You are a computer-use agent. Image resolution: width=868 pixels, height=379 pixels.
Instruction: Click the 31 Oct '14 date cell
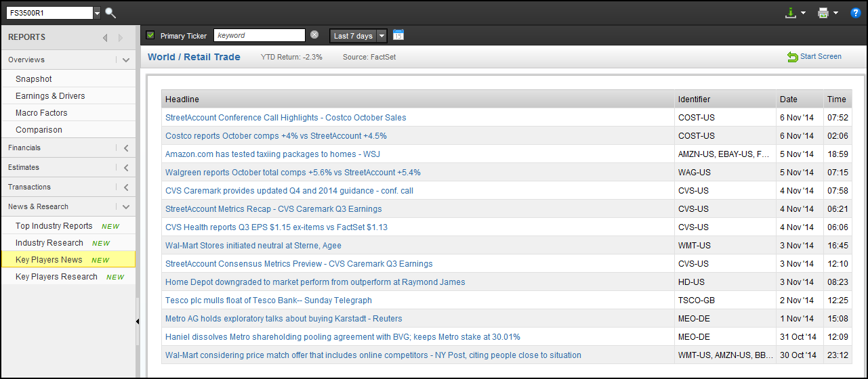[800, 337]
